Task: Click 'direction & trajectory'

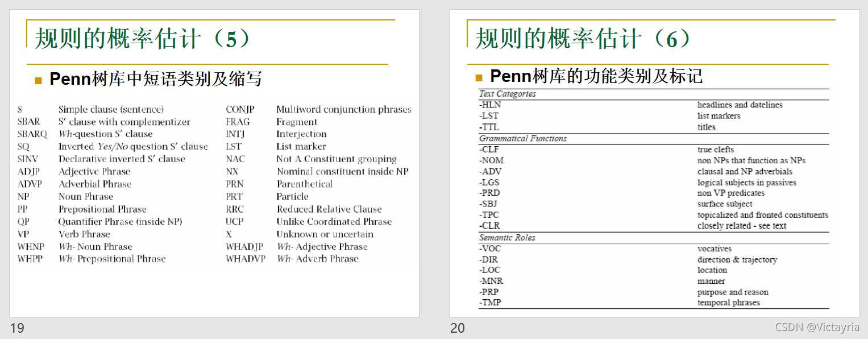Action: 737,260
